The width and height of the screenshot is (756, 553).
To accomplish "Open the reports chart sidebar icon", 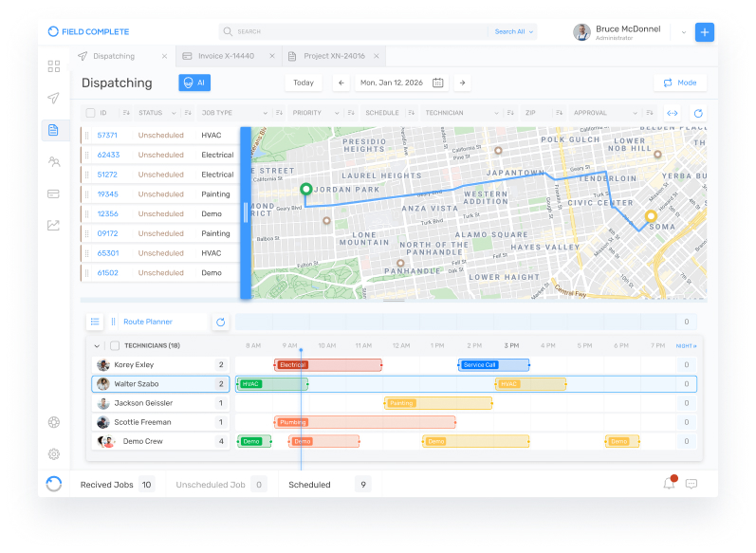I will (x=53, y=225).
